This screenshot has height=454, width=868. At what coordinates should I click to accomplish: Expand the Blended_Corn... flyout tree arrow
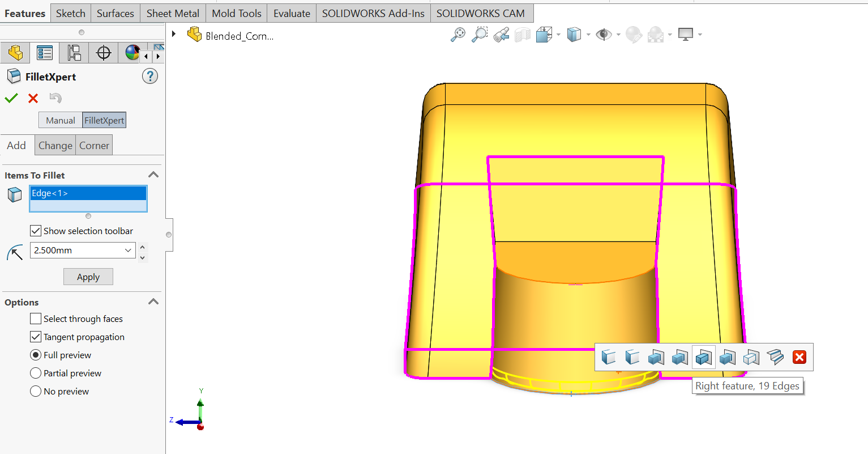tap(174, 35)
